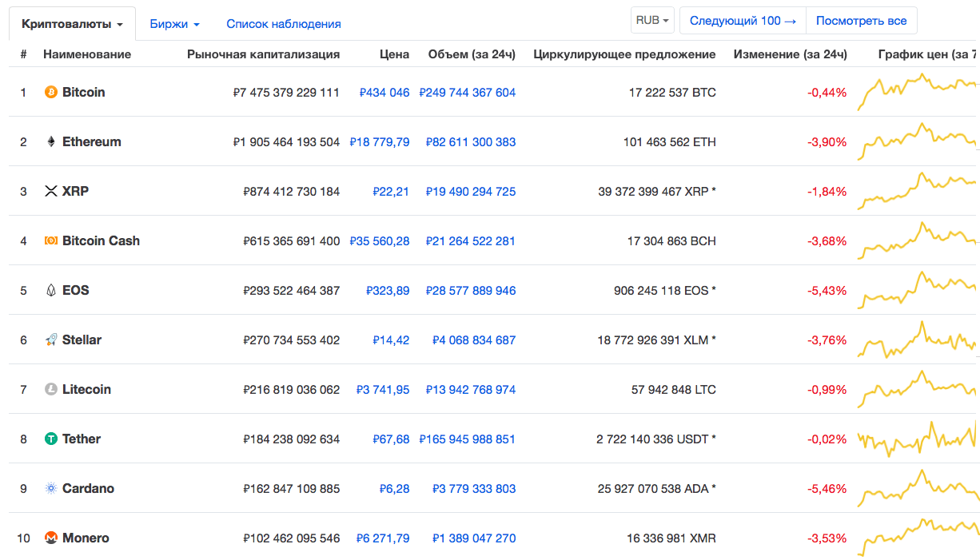The image size is (980, 560).
Task: Sort by Цена column header
Action: coord(394,54)
